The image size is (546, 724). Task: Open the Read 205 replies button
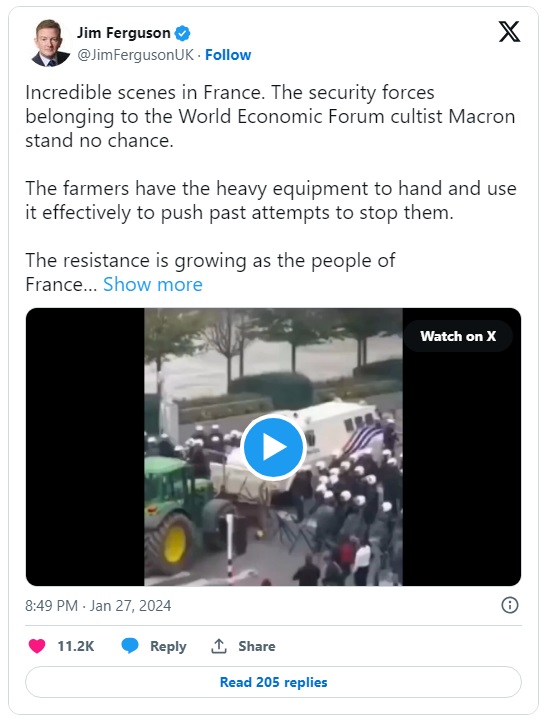coord(273,682)
